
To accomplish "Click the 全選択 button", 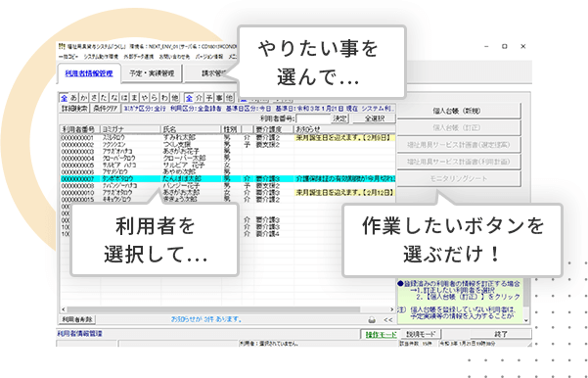I will pyautogui.click(x=375, y=118).
